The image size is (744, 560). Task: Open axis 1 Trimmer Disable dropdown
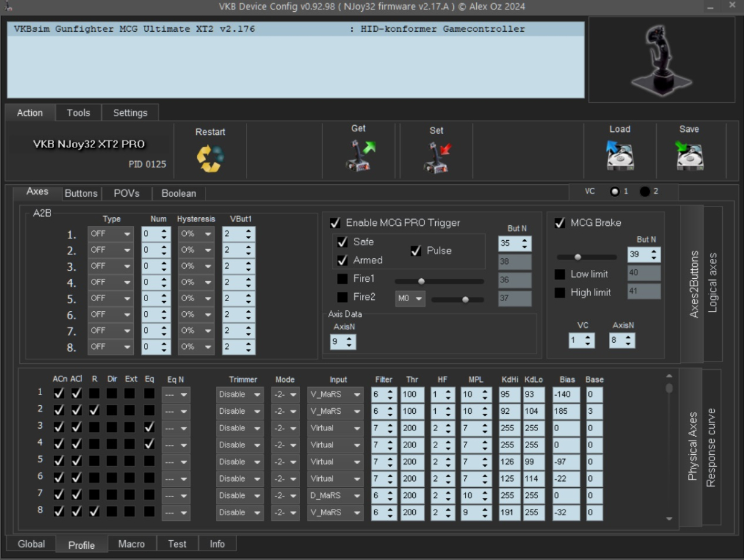pyautogui.click(x=240, y=394)
